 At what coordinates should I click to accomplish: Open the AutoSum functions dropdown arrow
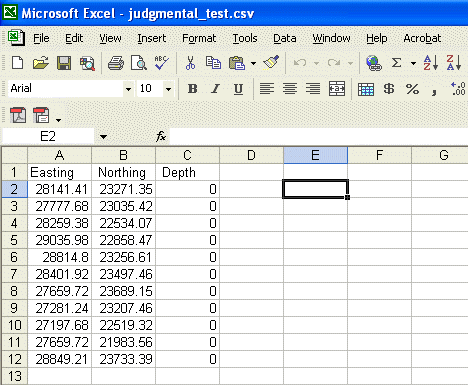[x=413, y=63]
